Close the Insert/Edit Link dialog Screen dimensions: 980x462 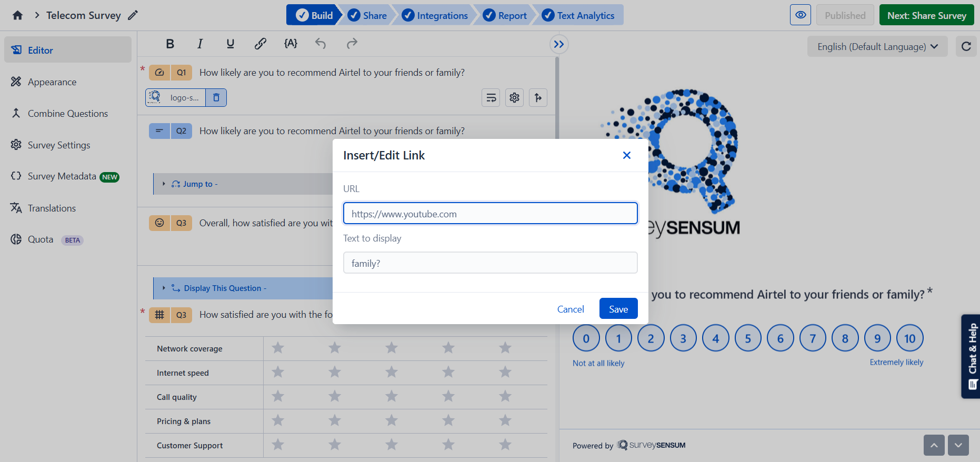pyautogui.click(x=627, y=155)
